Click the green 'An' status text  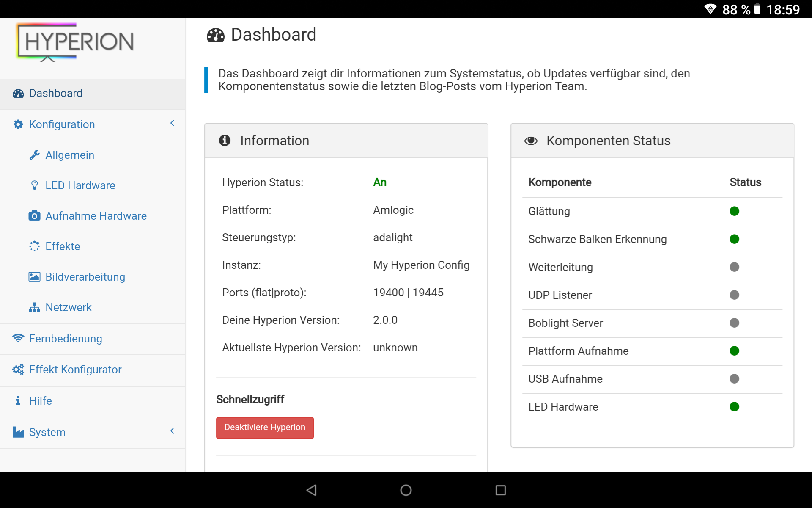point(380,182)
